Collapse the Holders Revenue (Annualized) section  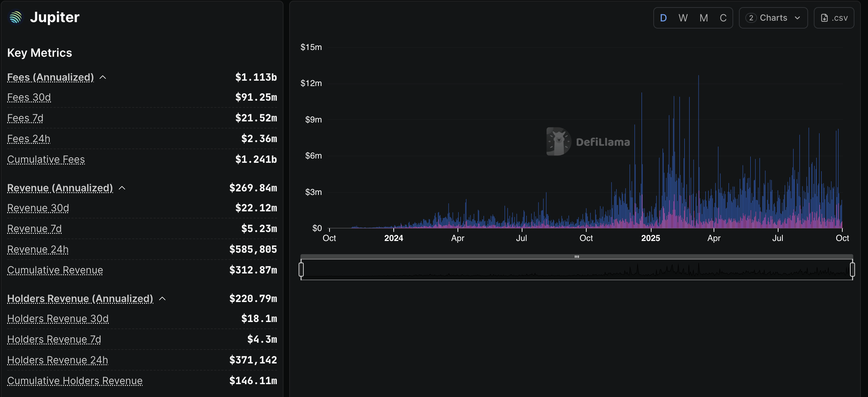click(x=163, y=298)
